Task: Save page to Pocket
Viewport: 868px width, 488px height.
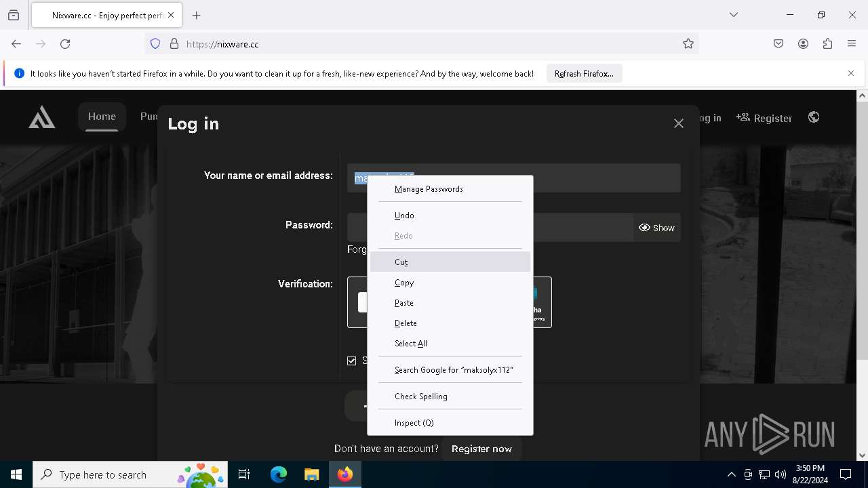Action: (x=778, y=44)
